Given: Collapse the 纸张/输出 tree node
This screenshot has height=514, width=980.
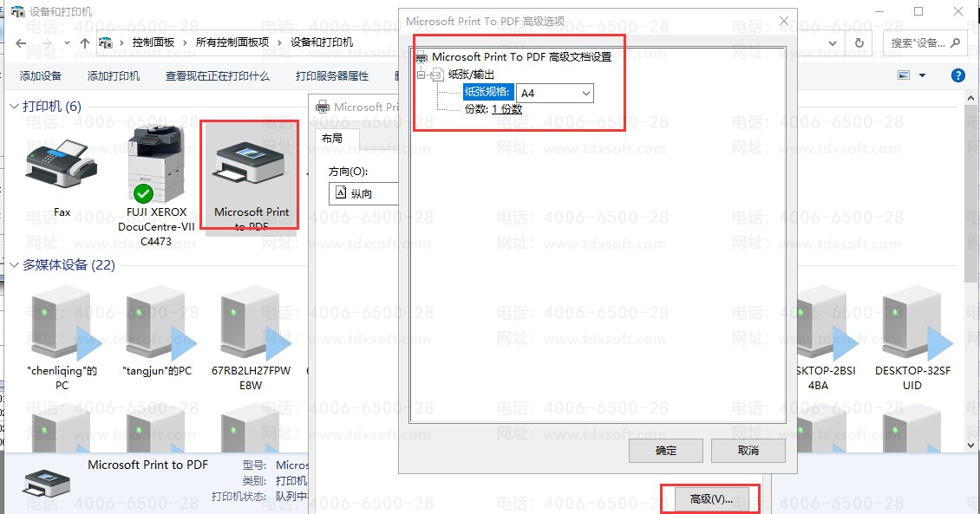Looking at the screenshot, I should coord(422,75).
